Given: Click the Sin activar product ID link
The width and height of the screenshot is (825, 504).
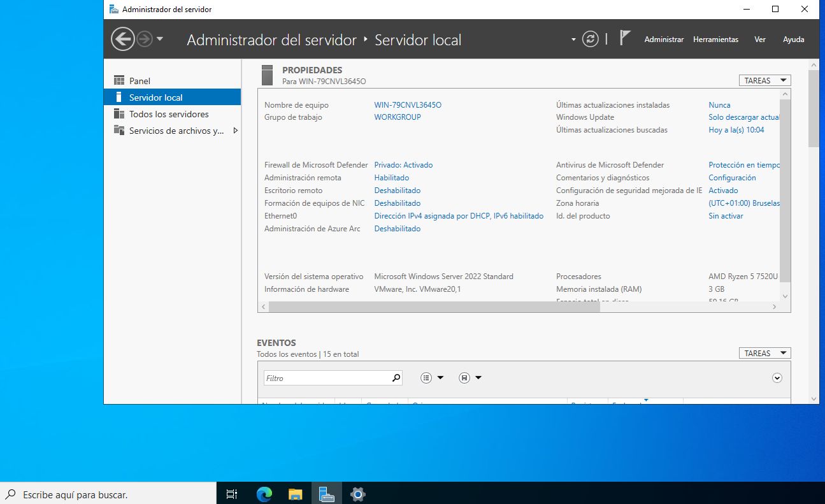Looking at the screenshot, I should tap(726, 216).
